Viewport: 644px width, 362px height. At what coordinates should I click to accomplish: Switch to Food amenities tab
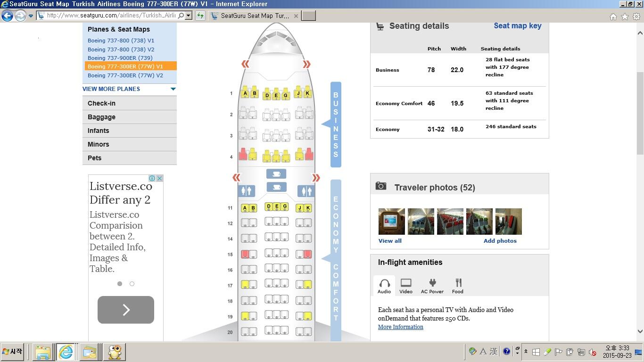click(x=458, y=286)
